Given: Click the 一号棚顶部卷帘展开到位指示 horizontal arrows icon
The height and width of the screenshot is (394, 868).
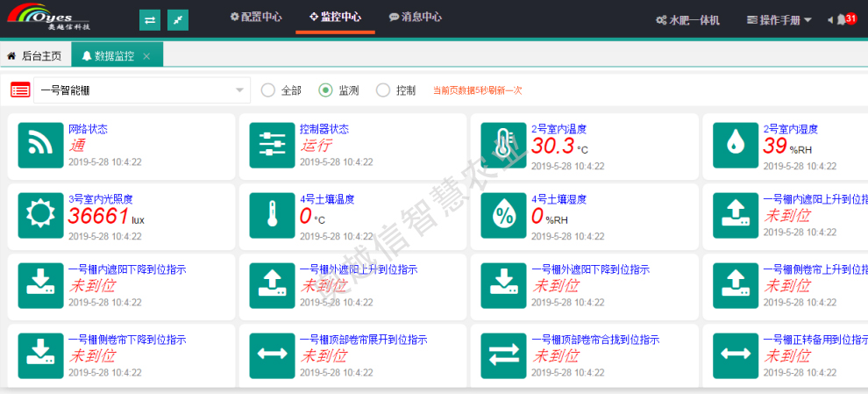Looking at the screenshot, I should (273, 355).
